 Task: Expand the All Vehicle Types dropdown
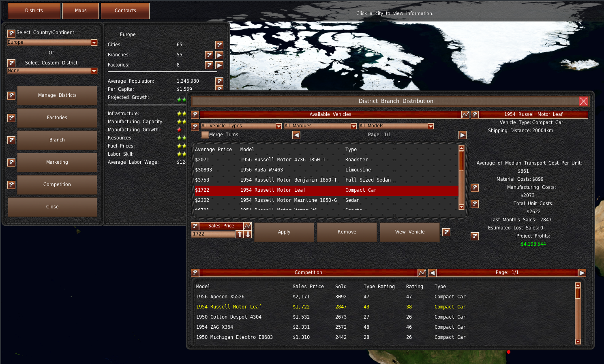coord(278,126)
